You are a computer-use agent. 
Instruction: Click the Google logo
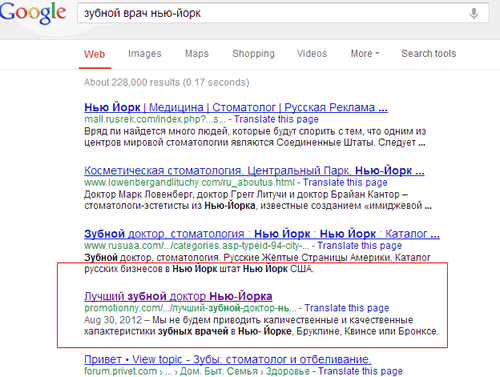tap(33, 13)
